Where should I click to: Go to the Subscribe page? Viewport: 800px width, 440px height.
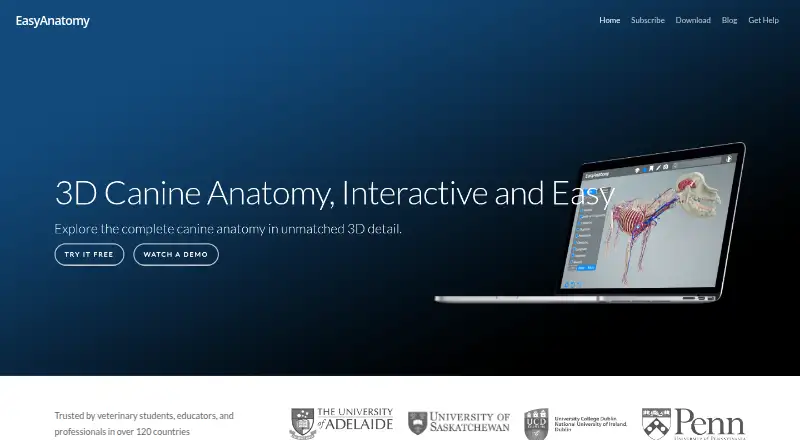pos(647,20)
